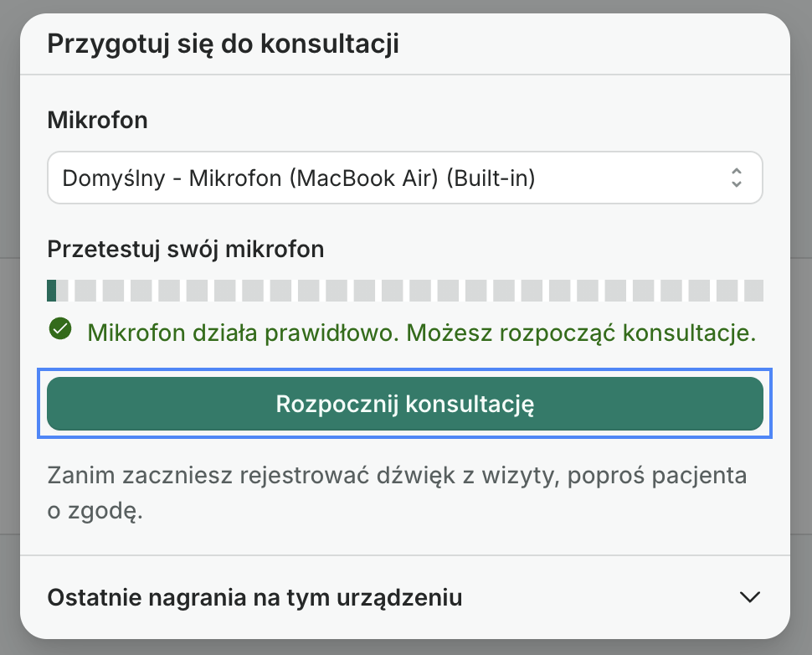Click the up-down stepper icon on microphone selector
The height and width of the screenshot is (655, 812).
click(737, 178)
